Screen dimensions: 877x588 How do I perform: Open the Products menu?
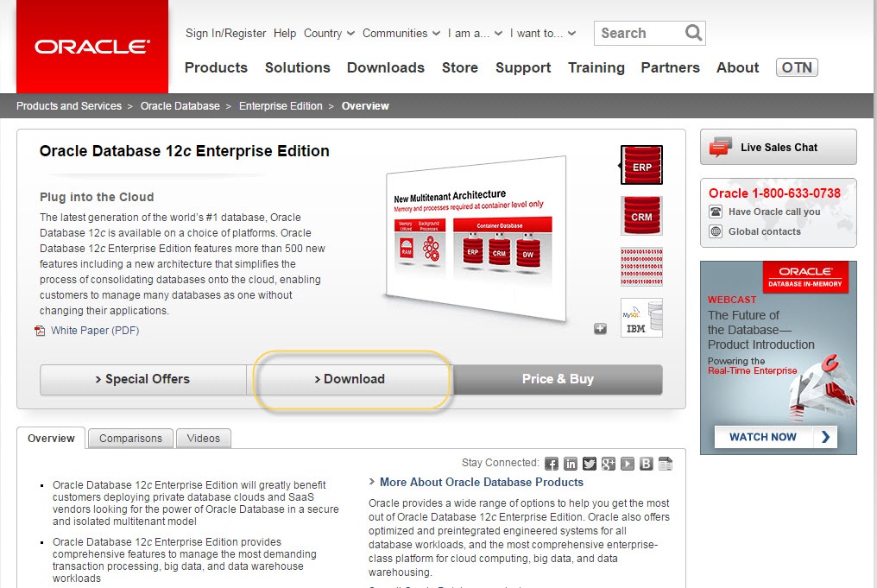(x=216, y=67)
